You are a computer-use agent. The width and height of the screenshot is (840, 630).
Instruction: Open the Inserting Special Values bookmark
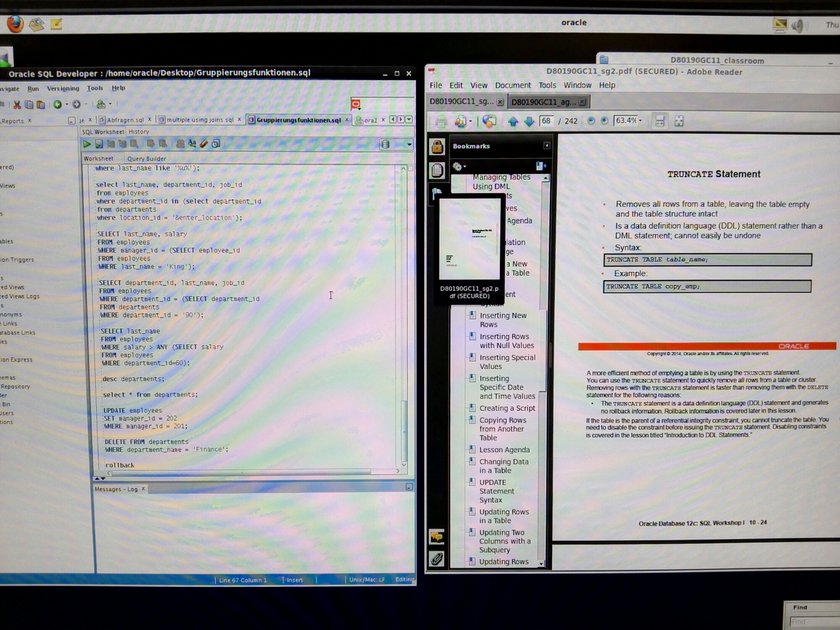507,362
